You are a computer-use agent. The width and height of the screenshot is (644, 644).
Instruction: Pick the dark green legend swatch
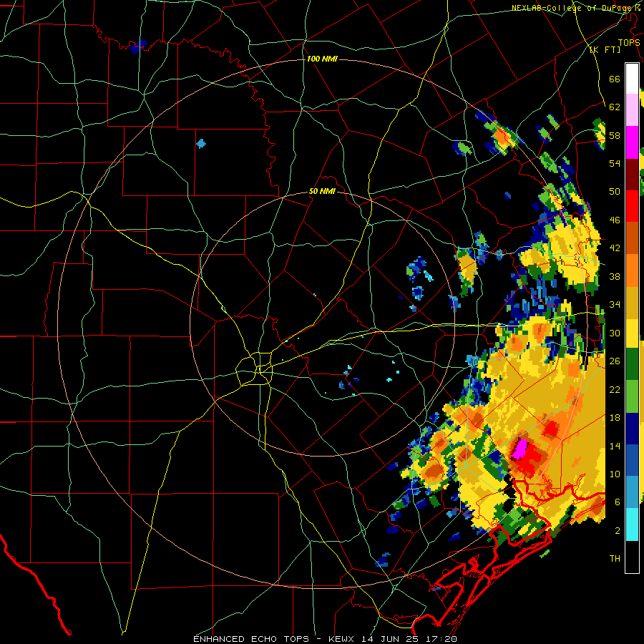(632, 364)
